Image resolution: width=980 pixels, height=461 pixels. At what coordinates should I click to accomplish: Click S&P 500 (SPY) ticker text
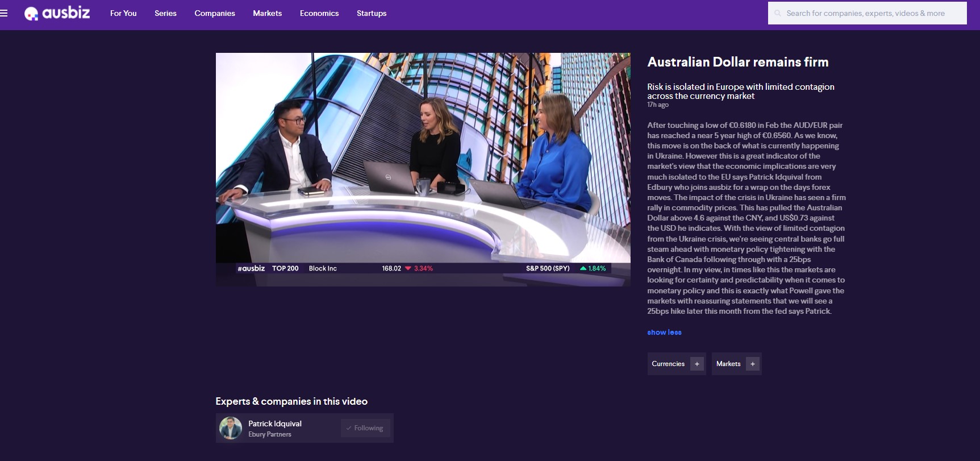coord(548,268)
